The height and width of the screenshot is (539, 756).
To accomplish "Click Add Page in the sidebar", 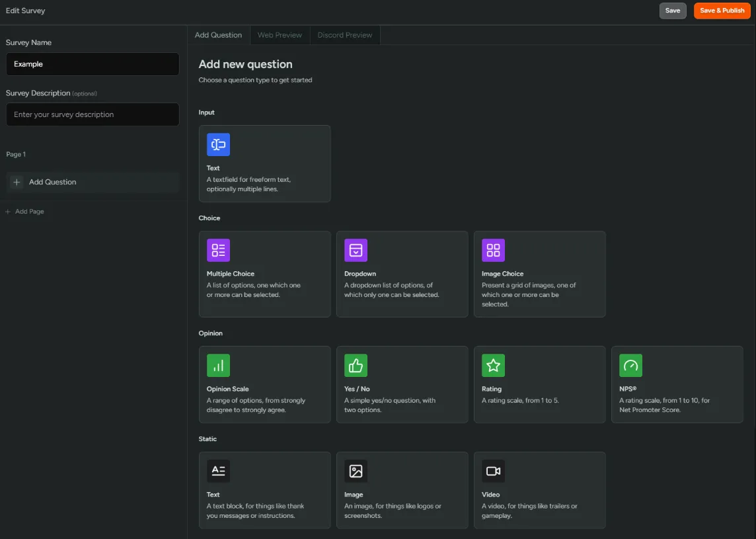I will point(29,212).
